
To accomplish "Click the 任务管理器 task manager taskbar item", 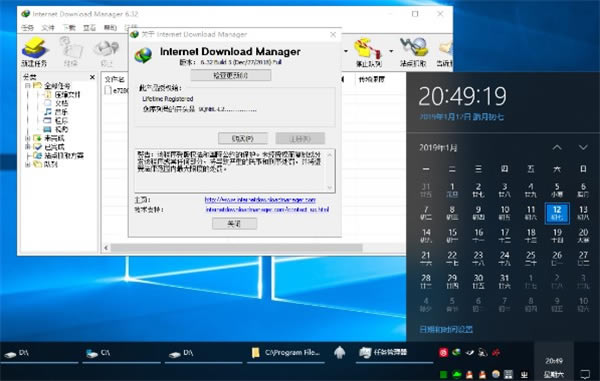I will 383,352.
